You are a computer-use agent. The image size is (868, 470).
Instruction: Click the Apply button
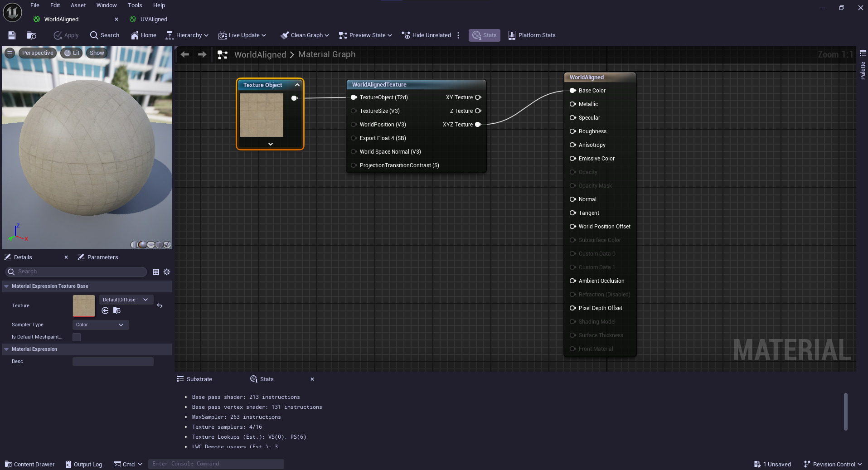point(65,35)
